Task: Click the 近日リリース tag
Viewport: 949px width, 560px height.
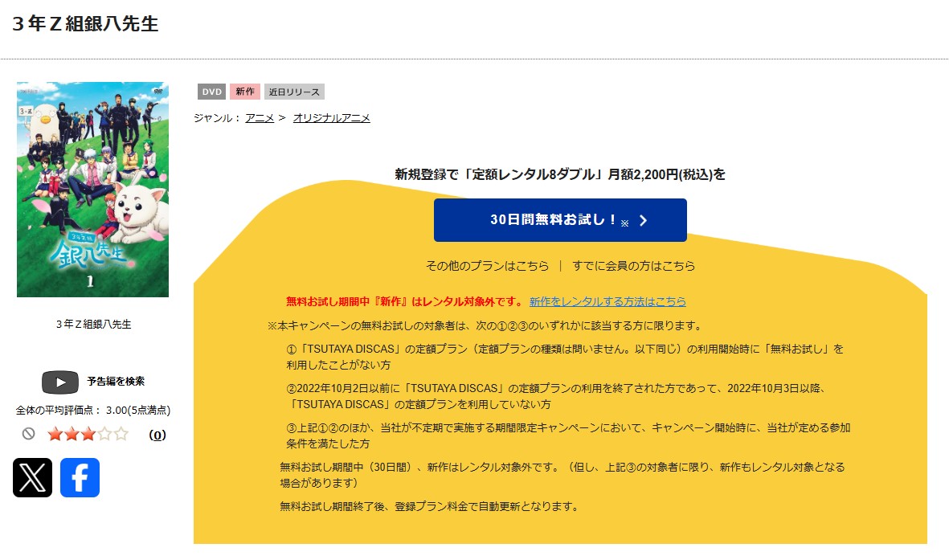Action: pyautogui.click(x=294, y=92)
